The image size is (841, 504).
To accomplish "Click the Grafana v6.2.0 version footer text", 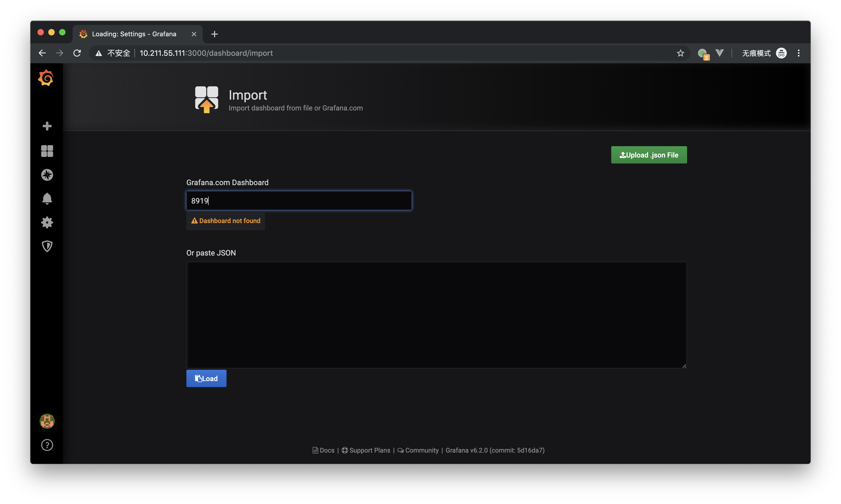I will [495, 450].
